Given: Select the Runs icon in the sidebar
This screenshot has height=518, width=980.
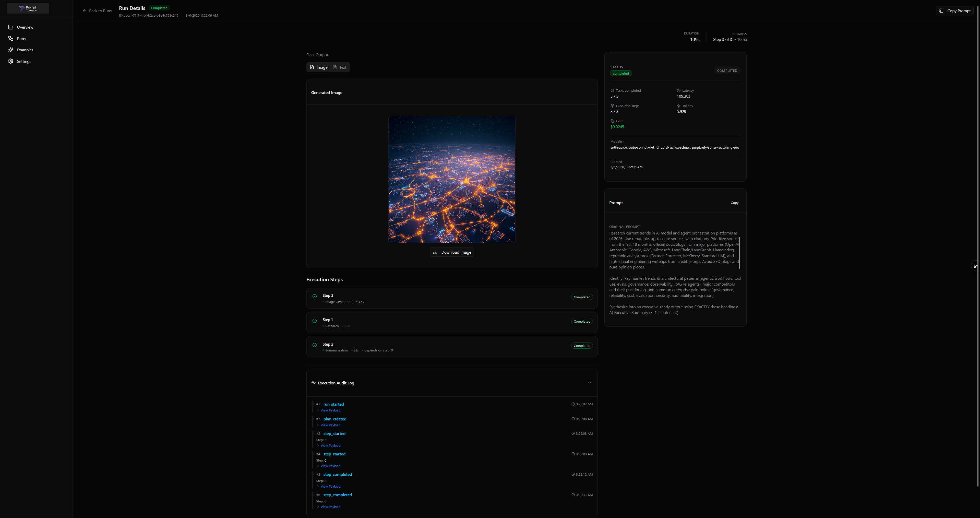Looking at the screenshot, I should 11,38.
